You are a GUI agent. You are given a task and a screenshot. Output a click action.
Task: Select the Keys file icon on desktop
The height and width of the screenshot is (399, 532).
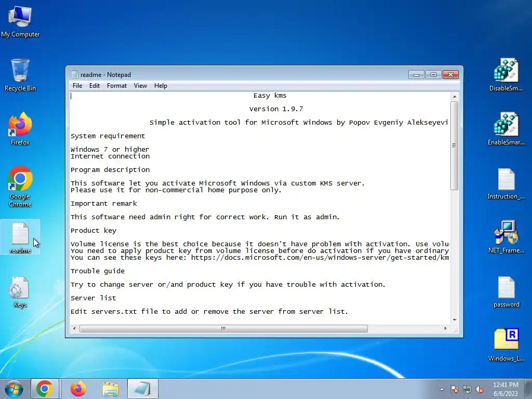[x=20, y=292]
